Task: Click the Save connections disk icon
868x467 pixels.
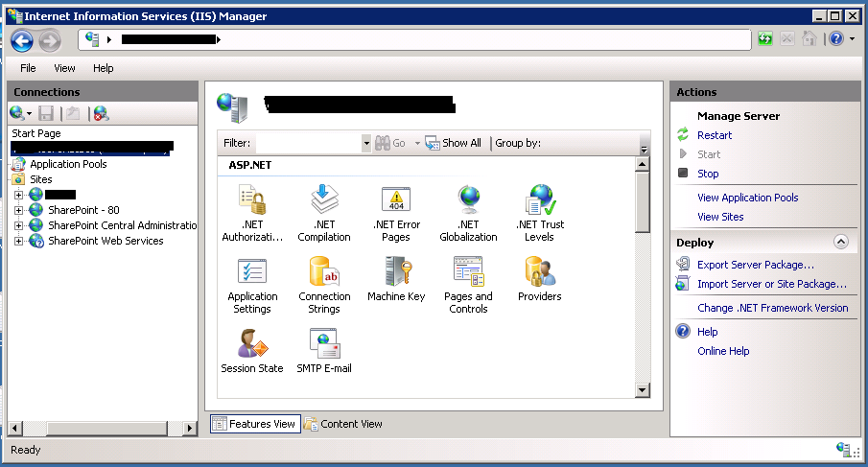Action: pyautogui.click(x=46, y=113)
